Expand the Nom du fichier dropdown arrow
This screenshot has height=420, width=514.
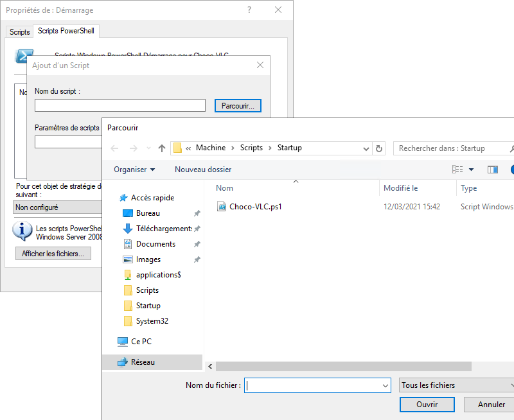(385, 385)
